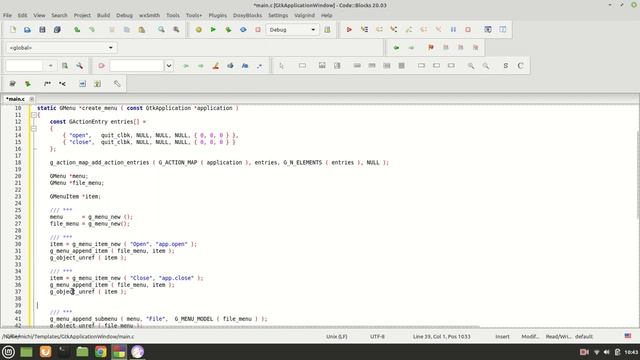The height and width of the screenshot is (360, 640).
Task: Undo the last edit via toolbar
Action: click(77, 29)
